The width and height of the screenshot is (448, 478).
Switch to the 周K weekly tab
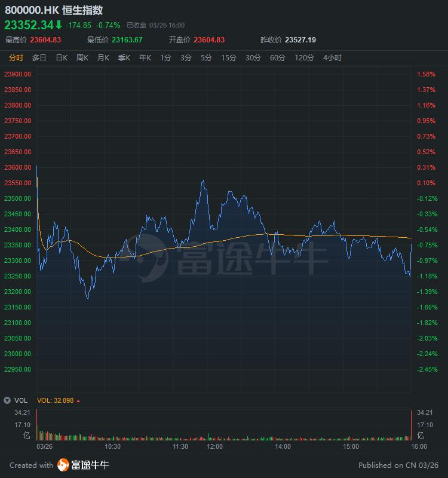(x=82, y=57)
